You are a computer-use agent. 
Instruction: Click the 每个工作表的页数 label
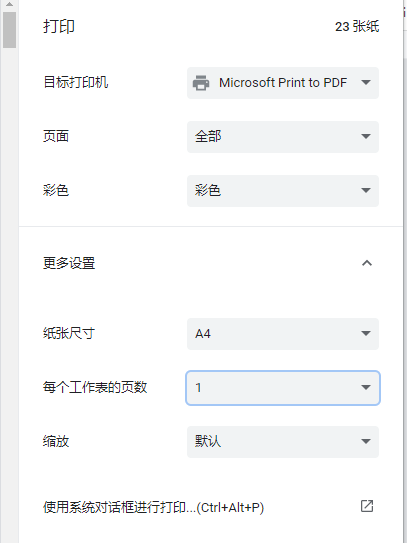(x=95, y=387)
